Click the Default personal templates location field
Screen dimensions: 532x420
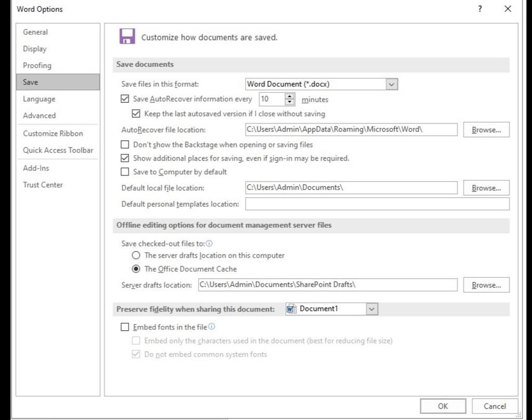[x=377, y=204]
